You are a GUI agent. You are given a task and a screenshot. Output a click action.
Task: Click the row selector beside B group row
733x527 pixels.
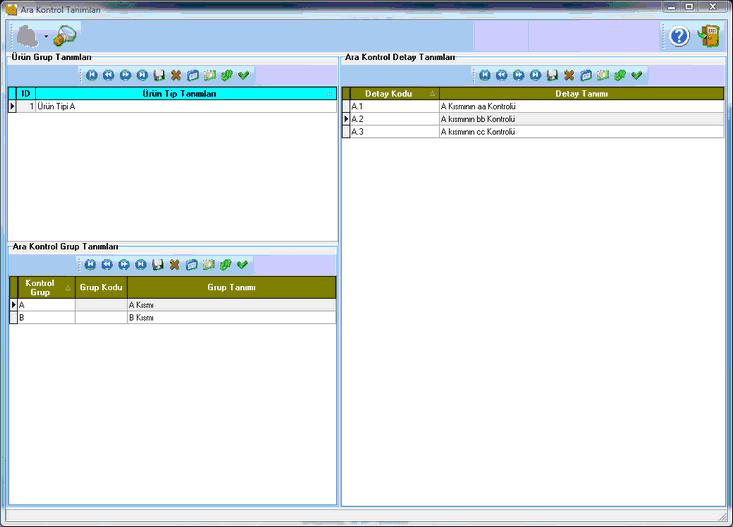coord(13,318)
